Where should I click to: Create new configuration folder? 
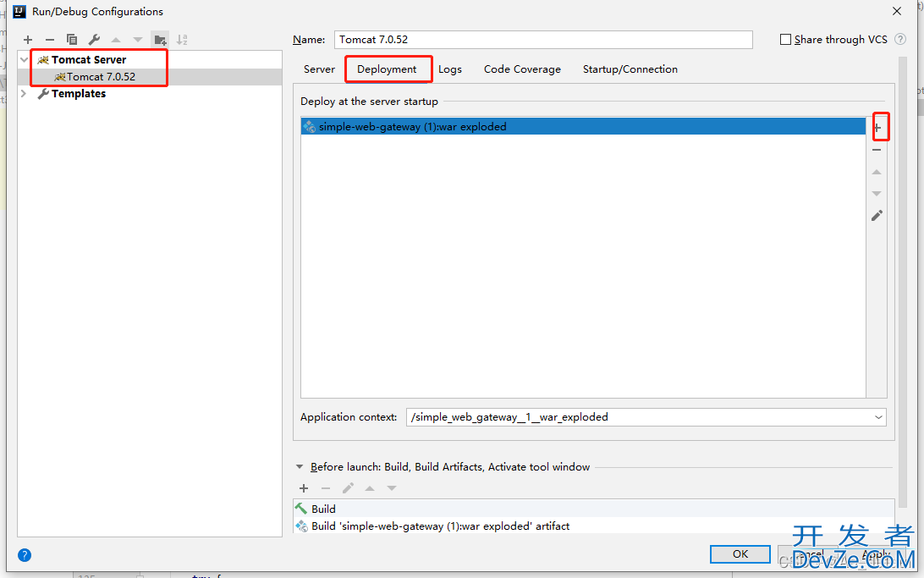click(x=160, y=40)
